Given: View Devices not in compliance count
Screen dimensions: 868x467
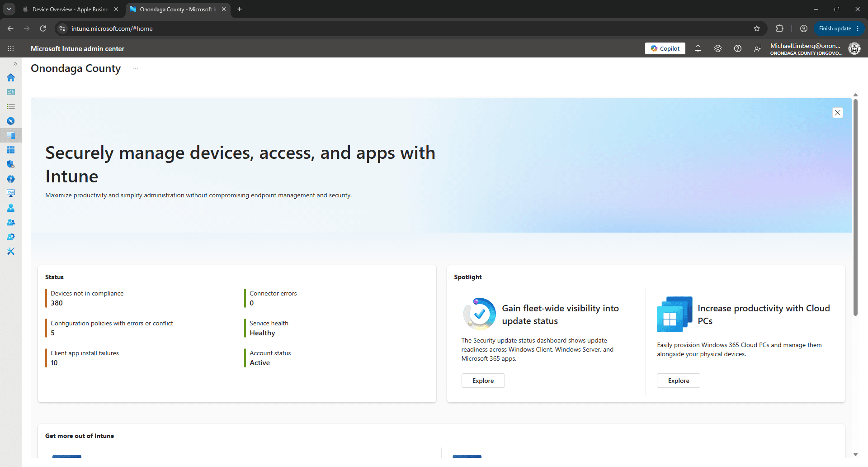Looking at the screenshot, I should [87, 298].
